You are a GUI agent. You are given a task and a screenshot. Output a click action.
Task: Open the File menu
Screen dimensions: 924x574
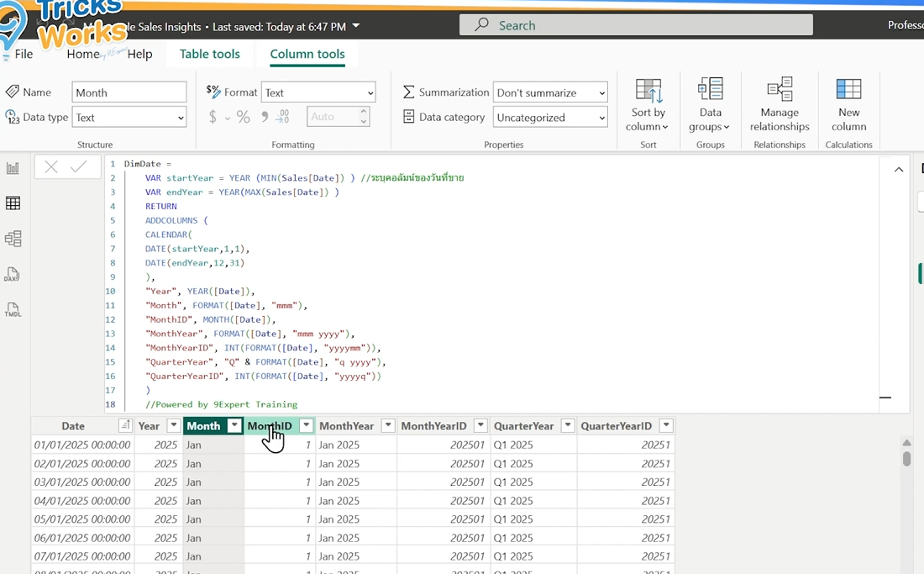pos(24,54)
